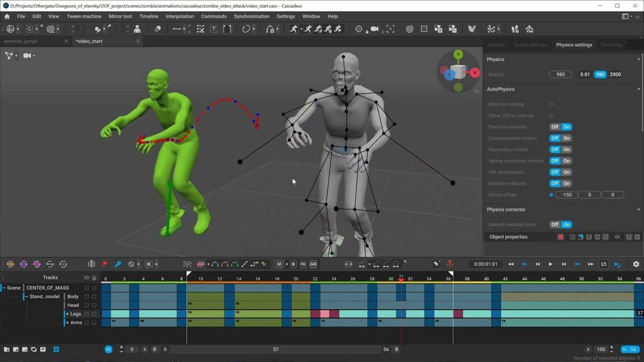Click the red X axis on the view gizmo
644x362 pixels.
[x=474, y=73]
